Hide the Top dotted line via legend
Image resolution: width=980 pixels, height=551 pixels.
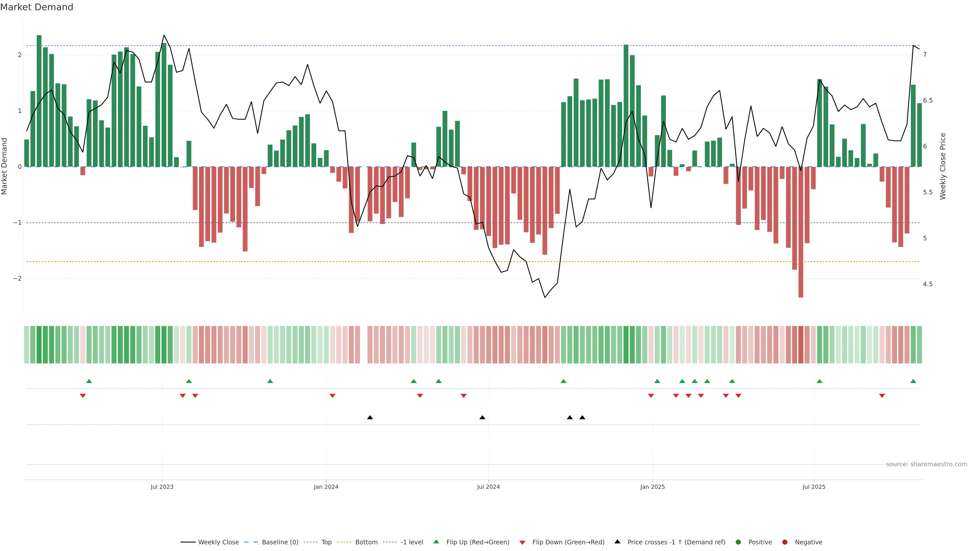point(326,542)
